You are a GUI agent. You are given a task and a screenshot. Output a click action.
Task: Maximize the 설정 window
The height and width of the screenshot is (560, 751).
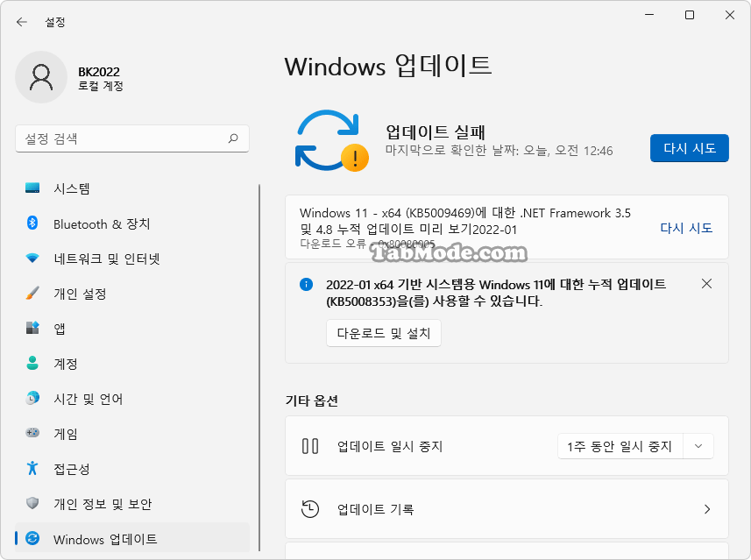point(690,15)
